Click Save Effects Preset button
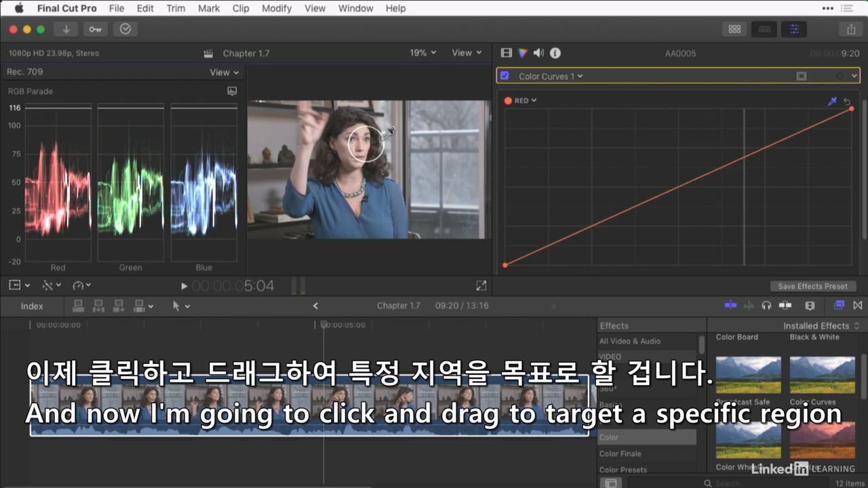Image resolution: width=868 pixels, height=488 pixels. click(x=813, y=286)
